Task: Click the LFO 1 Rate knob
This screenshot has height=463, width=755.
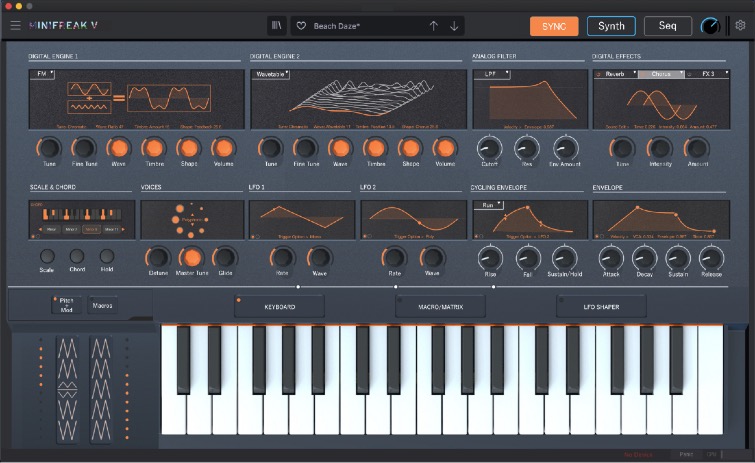Action: coord(282,258)
